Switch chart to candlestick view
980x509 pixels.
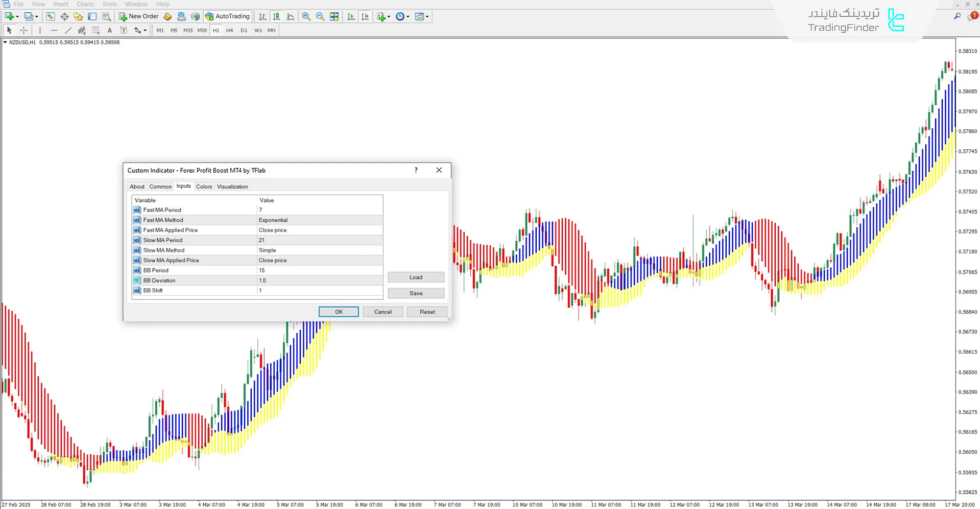[x=276, y=16]
